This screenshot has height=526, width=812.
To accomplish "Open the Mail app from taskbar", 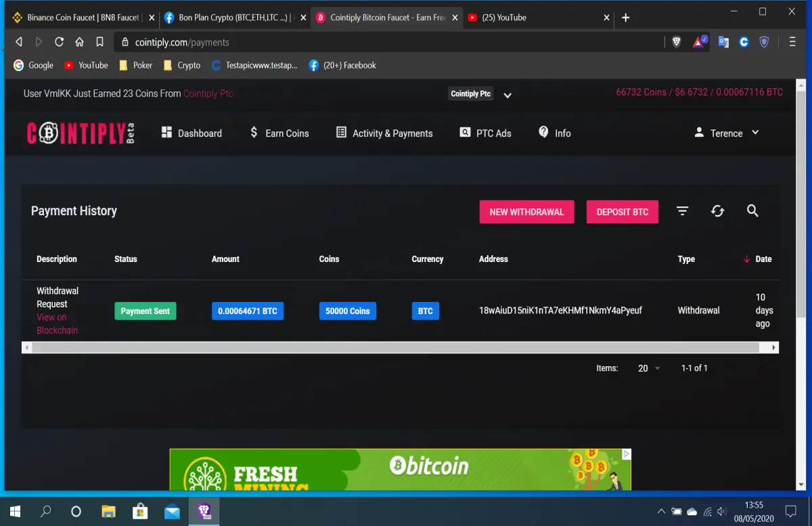I will coord(172,511).
